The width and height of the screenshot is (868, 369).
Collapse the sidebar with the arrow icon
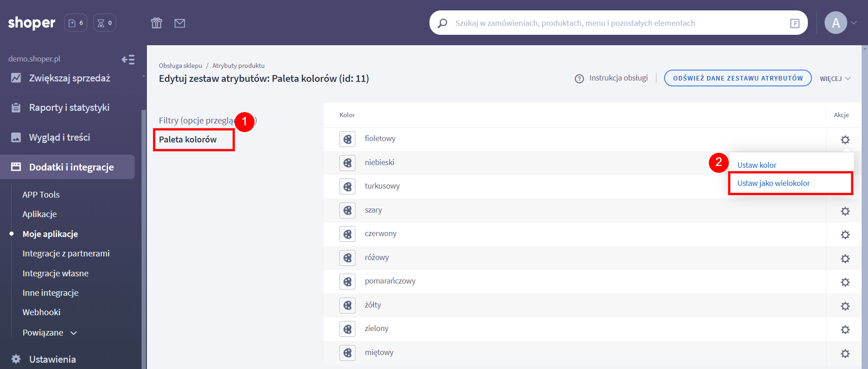[128, 60]
